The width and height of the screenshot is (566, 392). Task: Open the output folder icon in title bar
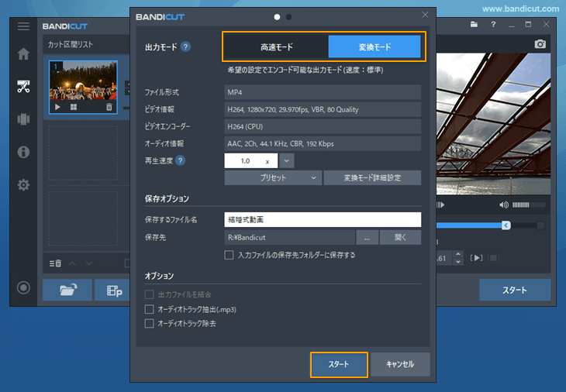coord(474,25)
